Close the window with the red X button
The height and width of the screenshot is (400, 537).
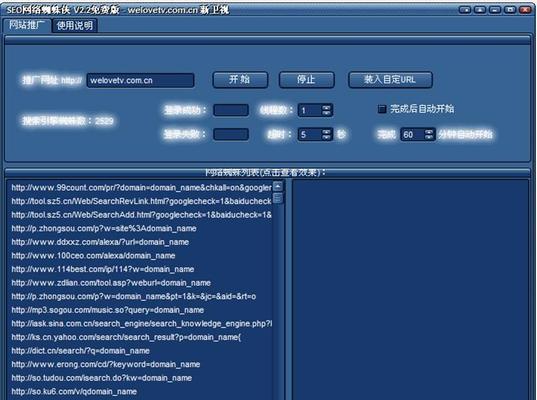pos(525,10)
